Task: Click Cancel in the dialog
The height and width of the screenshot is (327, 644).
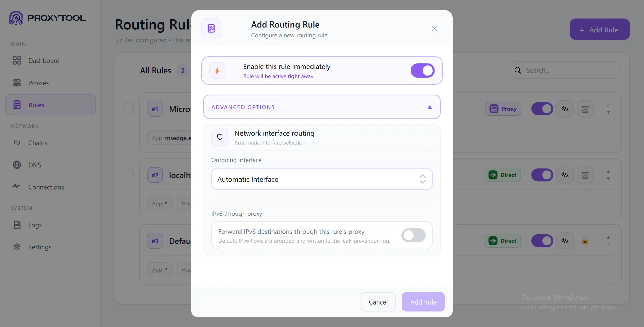Action: [378, 302]
